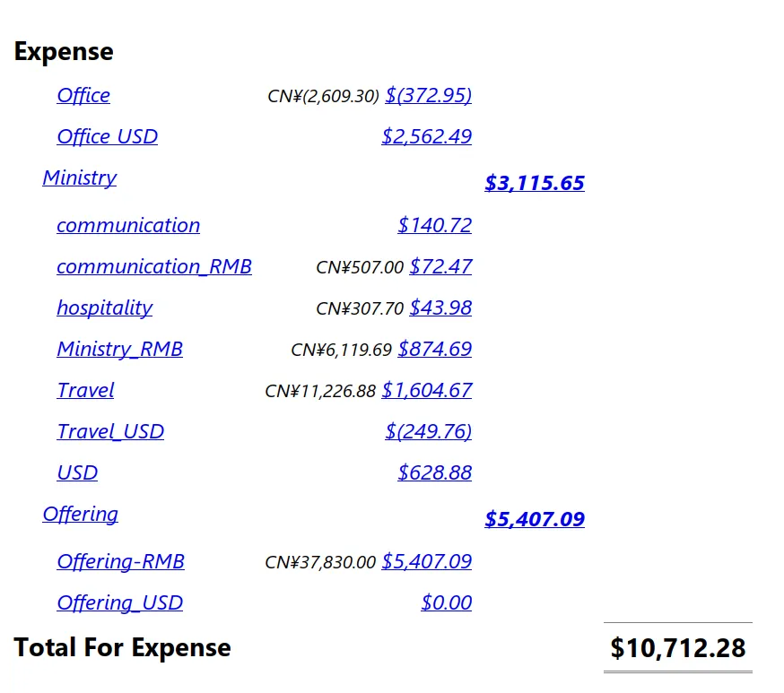784x693 pixels.
Task: Click the $1,604.67 Travel amount
Action: click(x=426, y=390)
